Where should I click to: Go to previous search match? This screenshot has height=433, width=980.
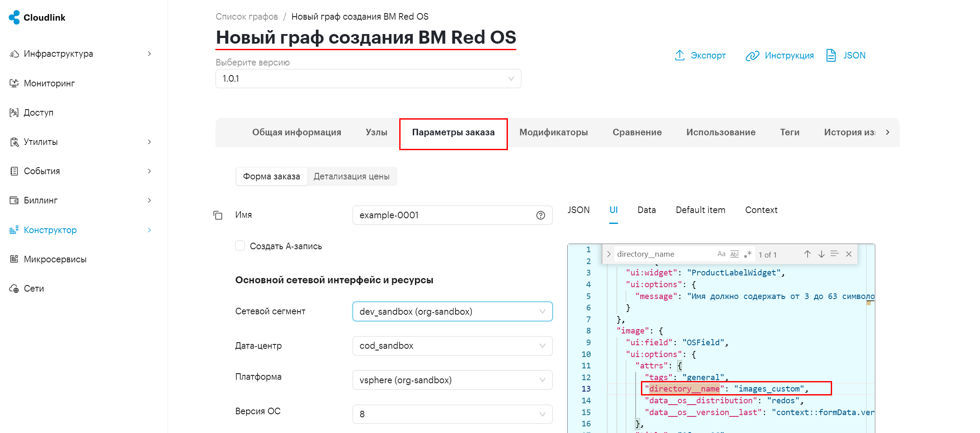808,254
